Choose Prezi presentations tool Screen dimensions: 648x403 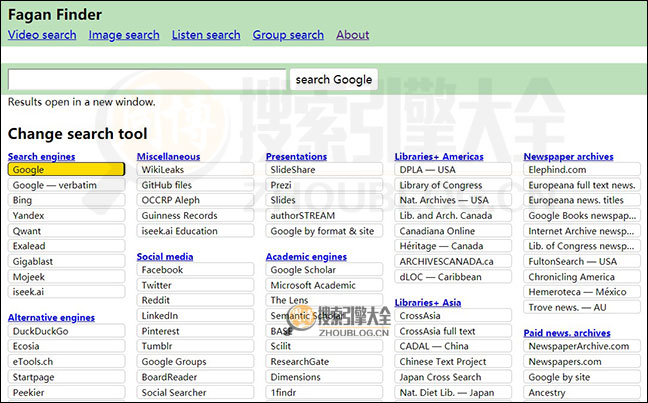[324, 185]
